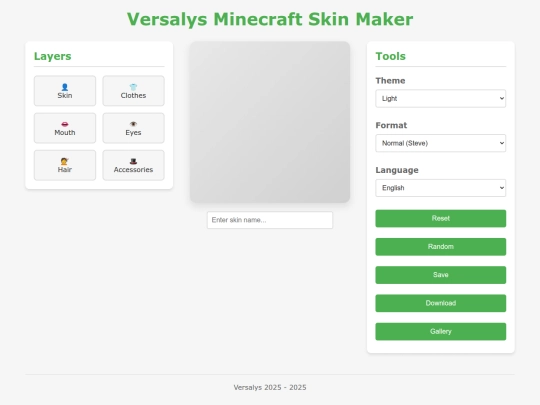Click the Reset button
Image resolution: width=540 pixels, height=405 pixels.
(x=440, y=218)
